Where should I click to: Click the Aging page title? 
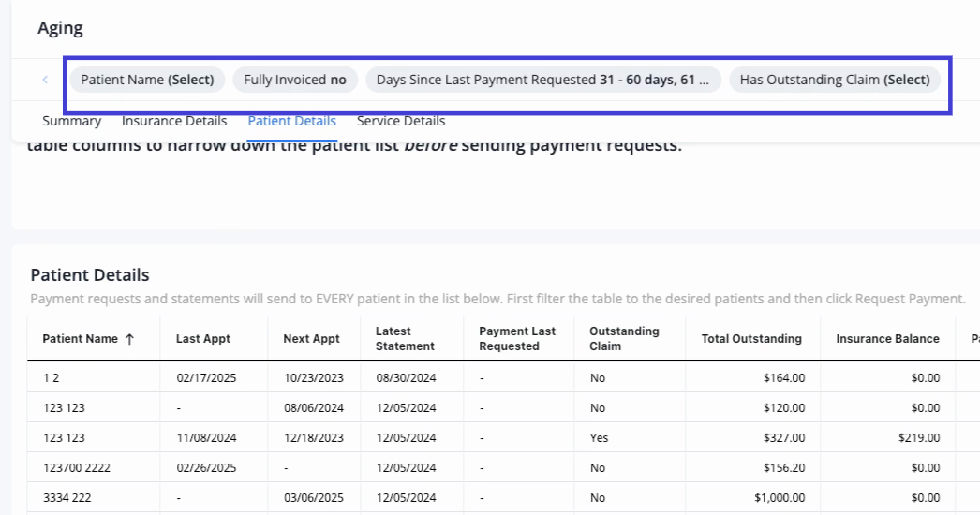tap(60, 28)
